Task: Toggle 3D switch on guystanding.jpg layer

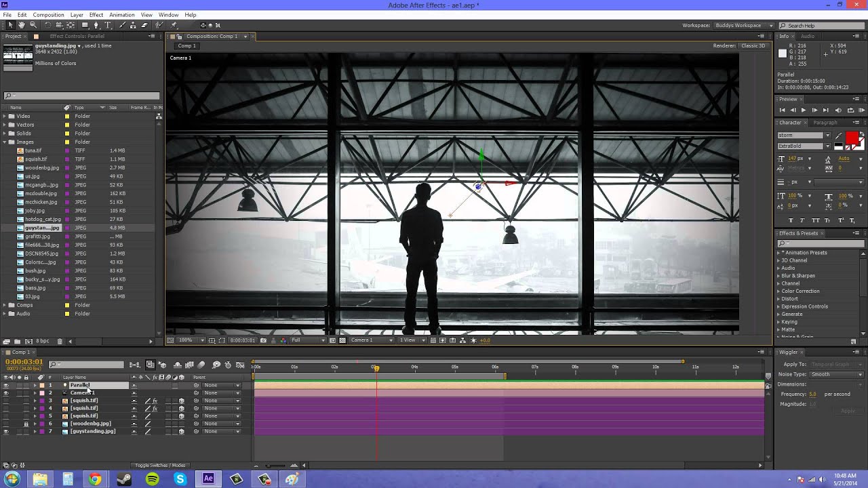Action: click(181, 431)
